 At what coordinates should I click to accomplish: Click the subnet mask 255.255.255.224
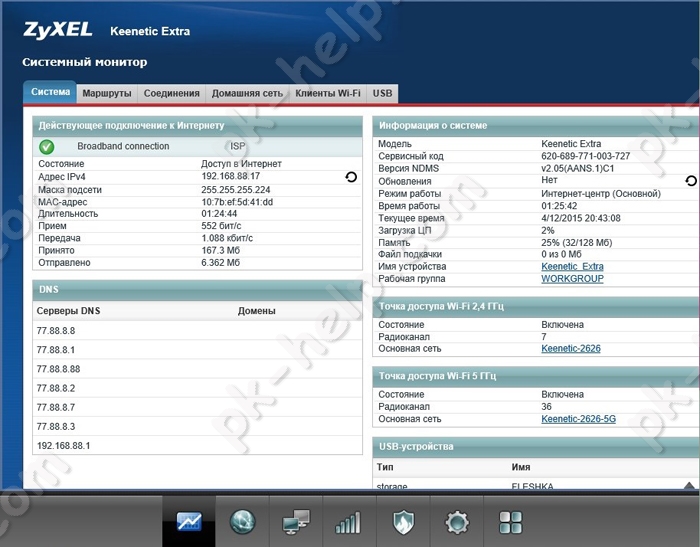(236, 190)
